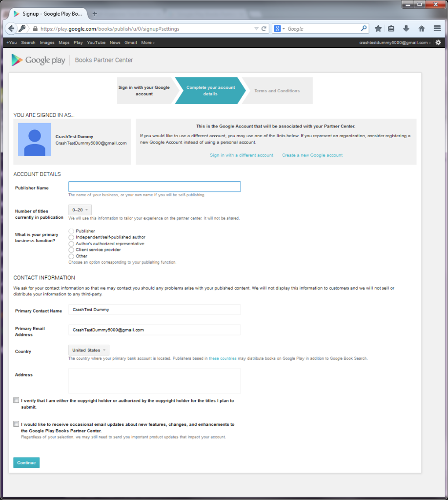Click the key icon beside the address bar
448x500 pixels.
coord(22,29)
